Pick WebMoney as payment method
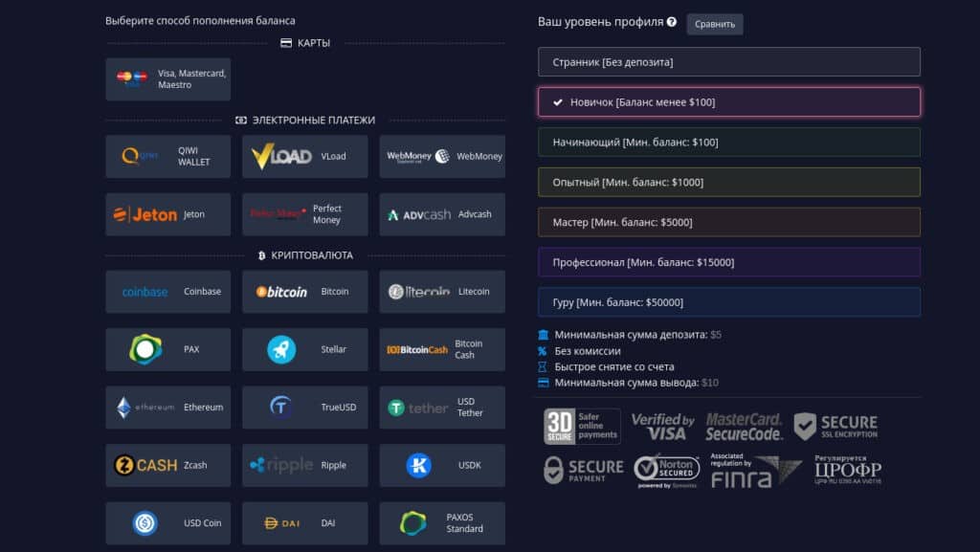Viewport: 980px width, 552px height. tap(442, 157)
